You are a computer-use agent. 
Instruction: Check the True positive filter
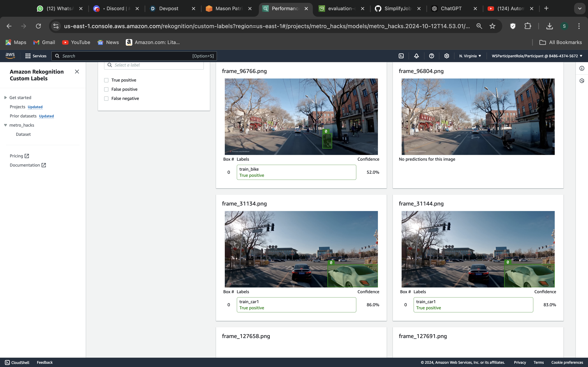click(x=106, y=80)
